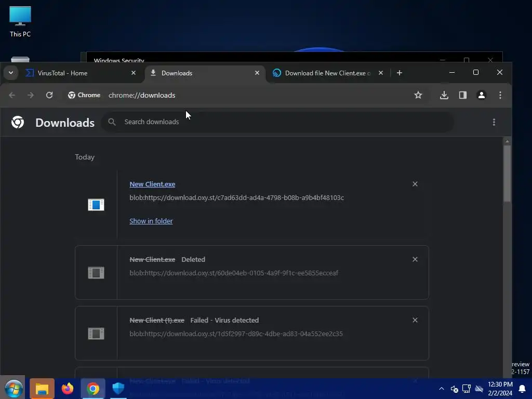Click the Deleted status label
Screen dimensions: 532x399
click(x=193, y=260)
